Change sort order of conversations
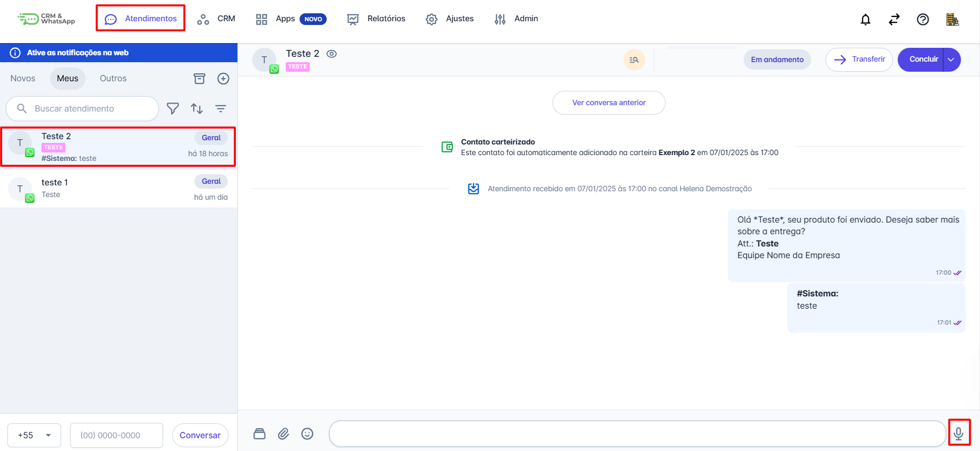The image size is (980, 451). coord(197,108)
